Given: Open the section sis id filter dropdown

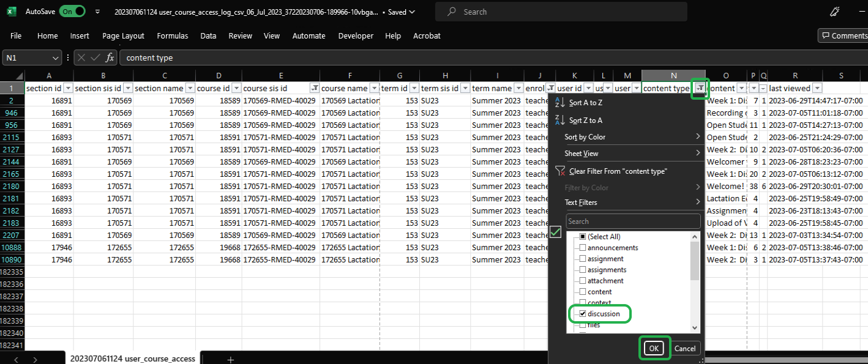Looking at the screenshot, I should coord(127,88).
